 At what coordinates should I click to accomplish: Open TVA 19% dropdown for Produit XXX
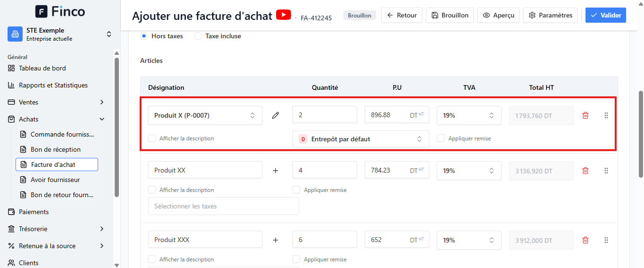pyautogui.click(x=469, y=240)
